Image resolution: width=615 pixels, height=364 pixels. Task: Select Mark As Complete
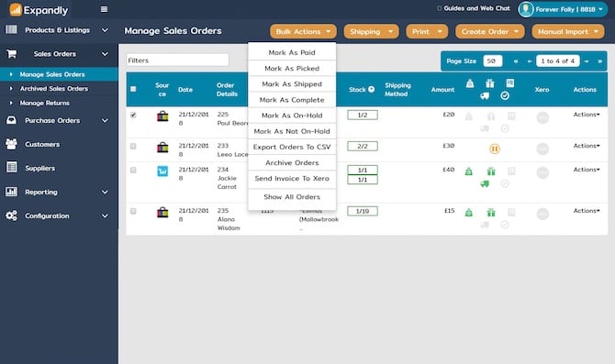pyautogui.click(x=292, y=100)
